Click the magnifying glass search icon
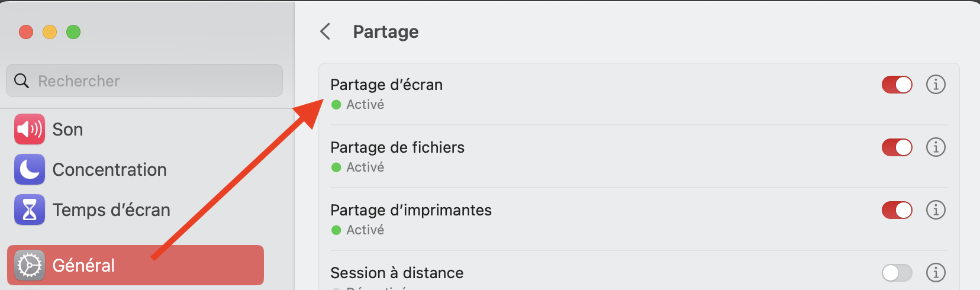Image resolution: width=980 pixels, height=290 pixels. [21, 81]
